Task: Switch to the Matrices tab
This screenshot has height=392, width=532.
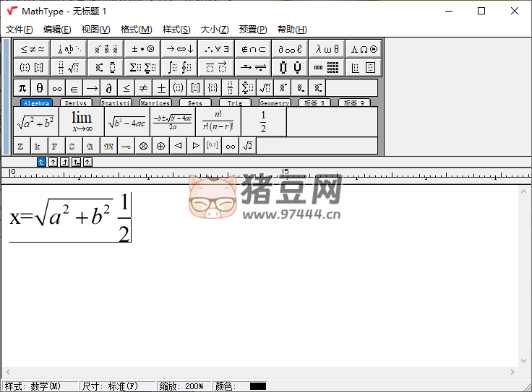Action: (x=155, y=103)
